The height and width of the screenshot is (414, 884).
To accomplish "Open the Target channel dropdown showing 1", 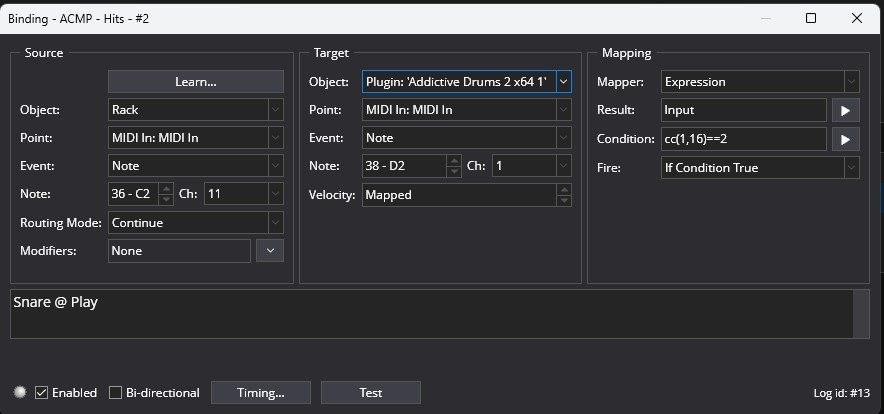I will tap(532, 166).
